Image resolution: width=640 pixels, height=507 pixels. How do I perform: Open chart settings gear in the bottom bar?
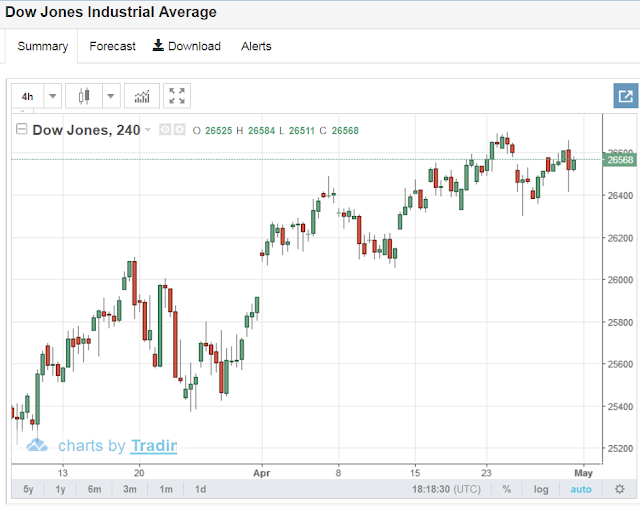(620, 489)
